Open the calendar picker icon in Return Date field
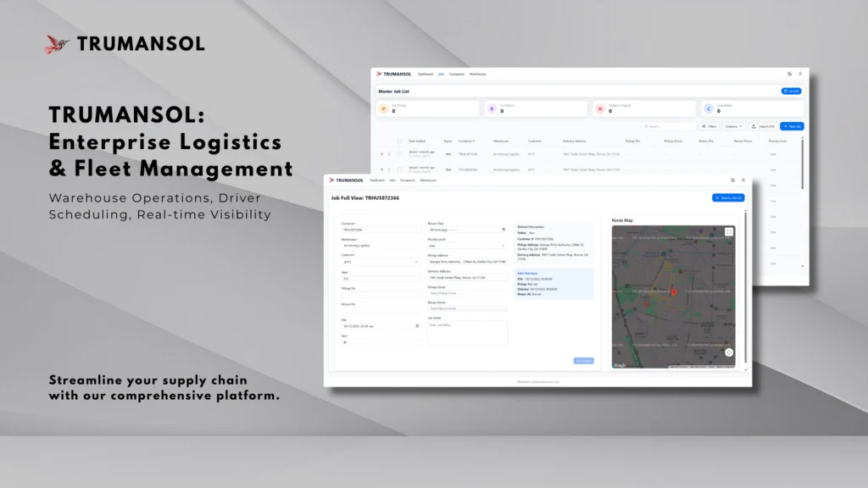Image resolution: width=868 pixels, height=488 pixels. pos(504,230)
